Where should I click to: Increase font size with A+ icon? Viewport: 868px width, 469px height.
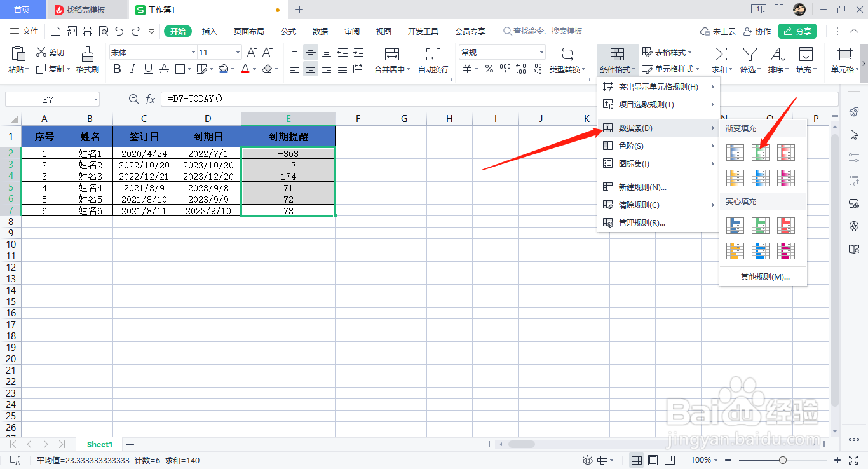(252, 52)
